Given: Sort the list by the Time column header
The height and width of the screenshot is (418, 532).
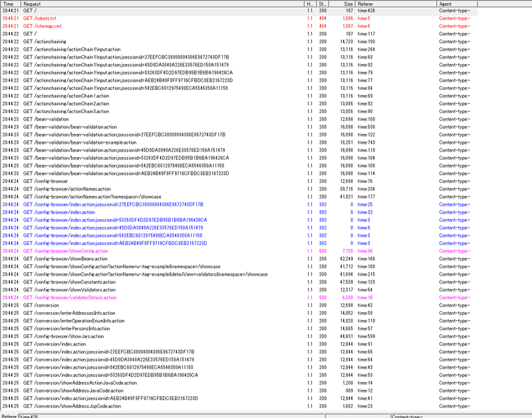Looking at the screenshot, I should 11,4.
